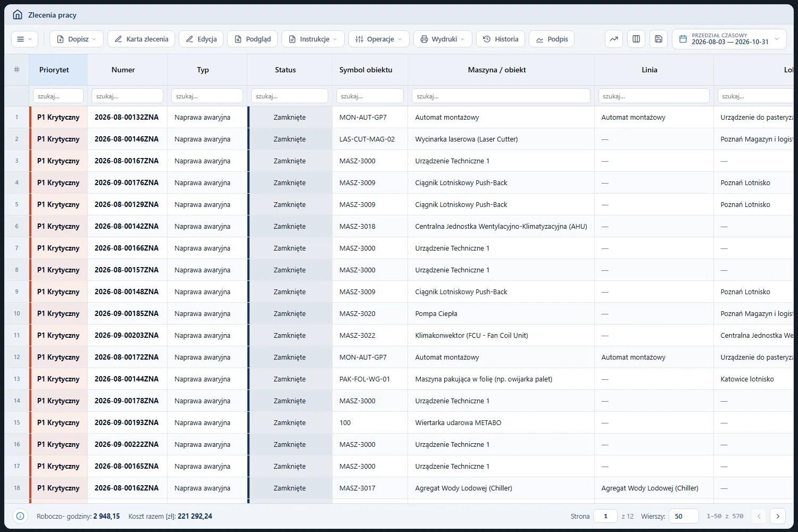Focus the Maszyna / obiekt search field
Screen dimensions: 798x532
tap(501, 96)
